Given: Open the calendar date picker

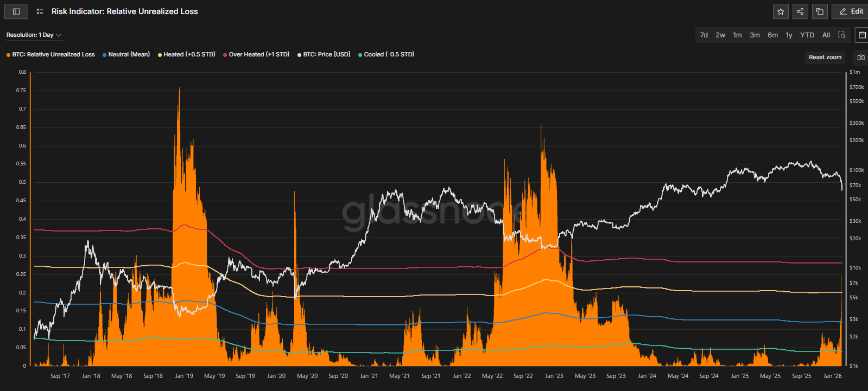Looking at the screenshot, I should pyautogui.click(x=861, y=35).
